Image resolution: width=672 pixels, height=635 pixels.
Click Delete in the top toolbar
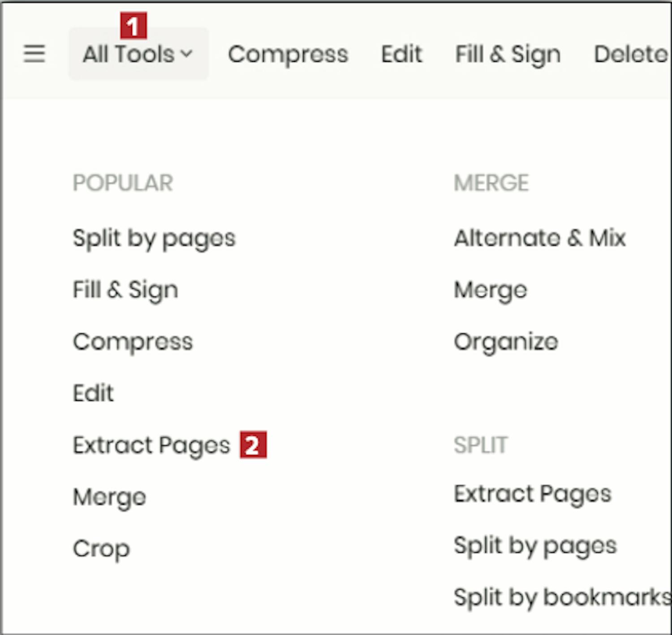click(630, 54)
